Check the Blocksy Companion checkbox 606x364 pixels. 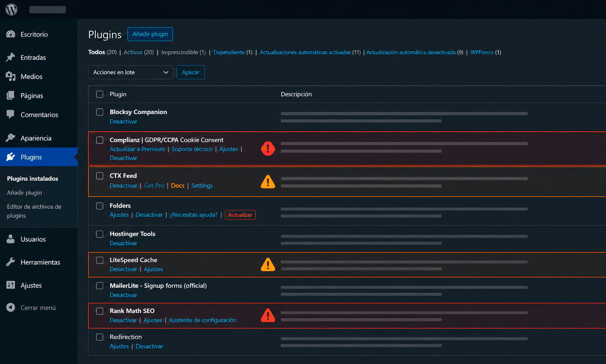100,112
